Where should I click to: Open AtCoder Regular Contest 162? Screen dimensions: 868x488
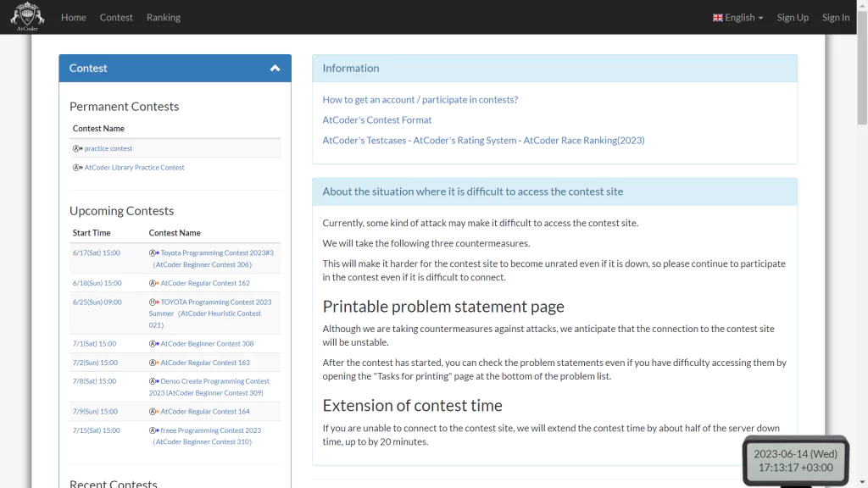(x=205, y=283)
